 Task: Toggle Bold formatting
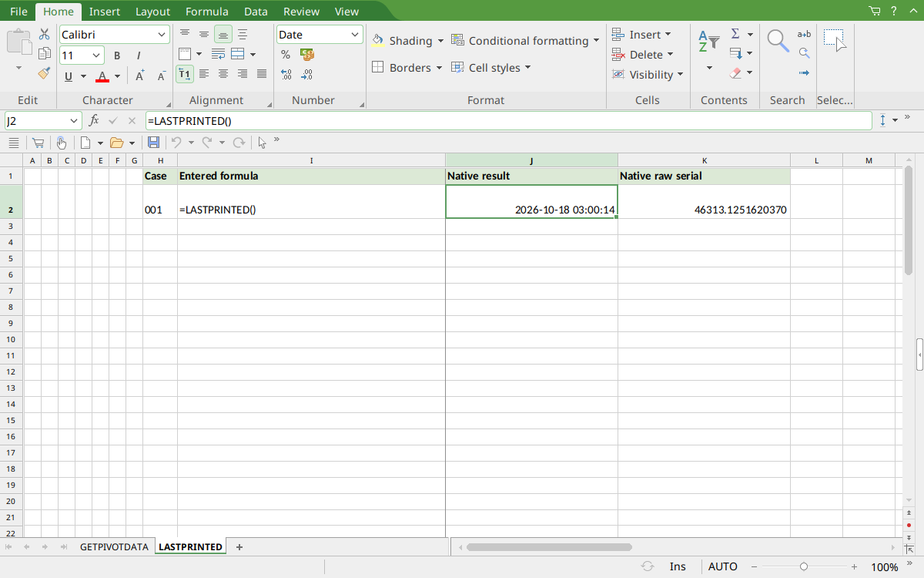point(117,55)
